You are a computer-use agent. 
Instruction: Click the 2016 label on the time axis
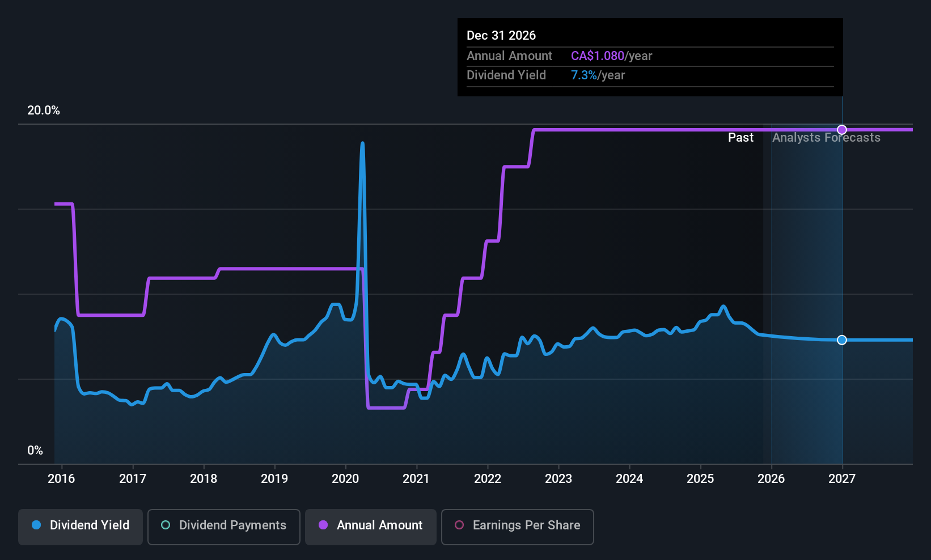pyautogui.click(x=61, y=478)
